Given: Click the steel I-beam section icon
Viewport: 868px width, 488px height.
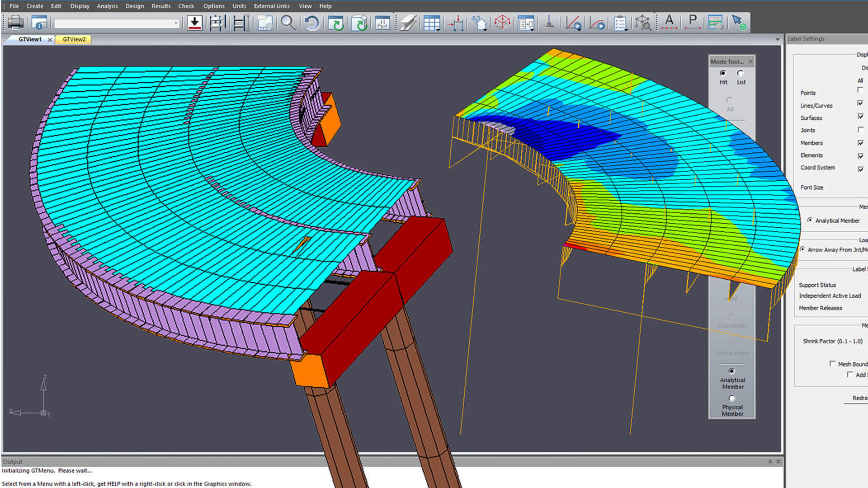Looking at the screenshot, I should [x=408, y=23].
